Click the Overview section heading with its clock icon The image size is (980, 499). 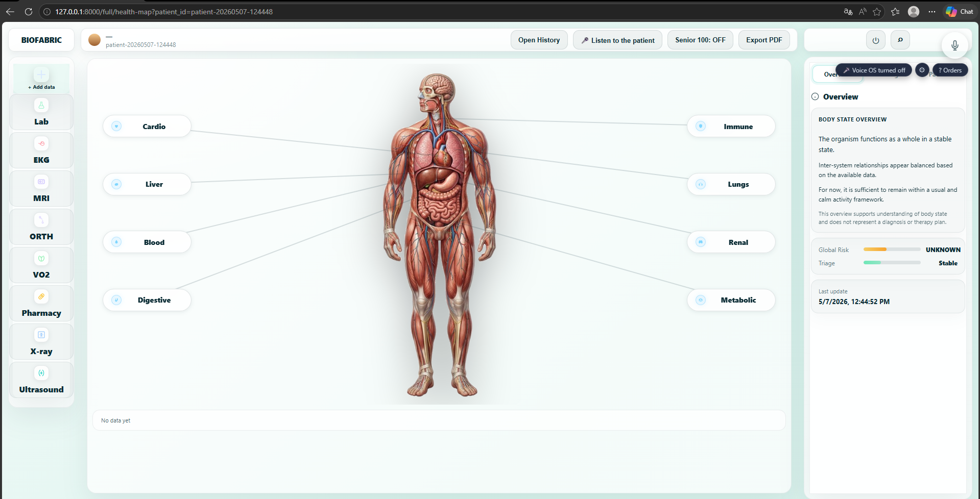pyautogui.click(x=835, y=96)
